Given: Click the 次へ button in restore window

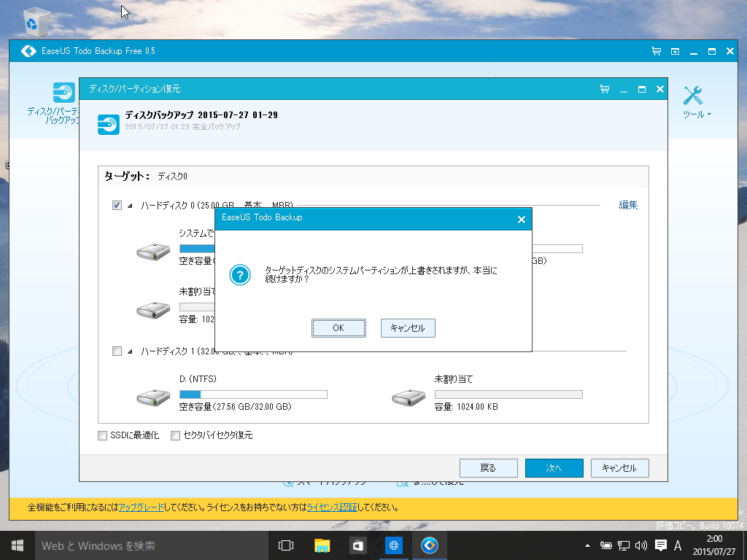Looking at the screenshot, I should point(554,468).
